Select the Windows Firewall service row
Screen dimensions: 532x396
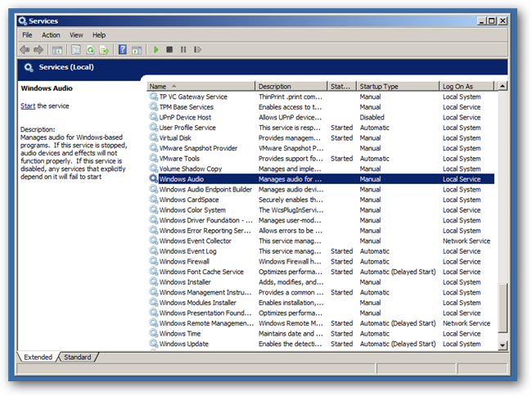tap(184, 262)
